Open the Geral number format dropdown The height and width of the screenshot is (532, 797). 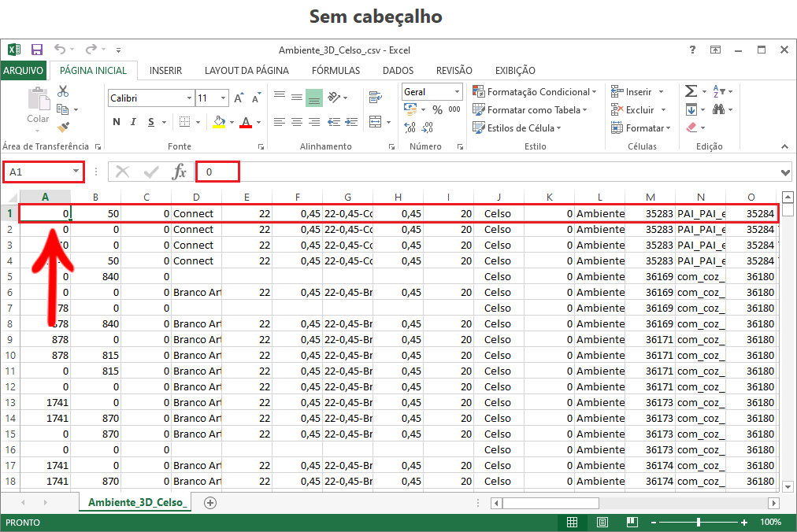click(x=457, y=92)
